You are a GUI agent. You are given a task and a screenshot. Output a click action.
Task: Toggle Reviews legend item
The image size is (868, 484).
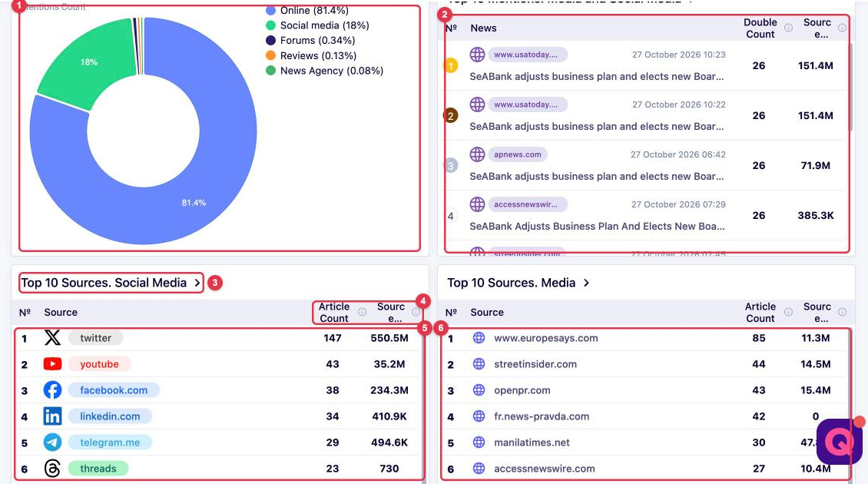pos(311,55)
